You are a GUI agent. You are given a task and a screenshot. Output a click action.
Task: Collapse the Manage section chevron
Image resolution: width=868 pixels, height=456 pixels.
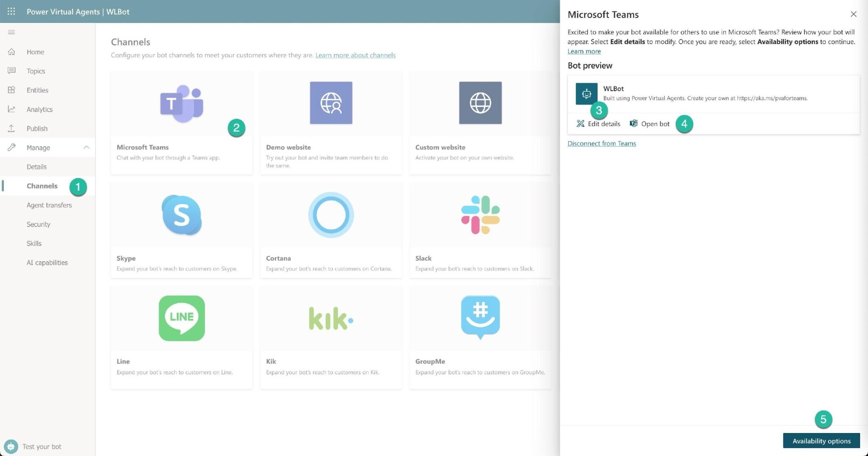[x=86, y=147]
